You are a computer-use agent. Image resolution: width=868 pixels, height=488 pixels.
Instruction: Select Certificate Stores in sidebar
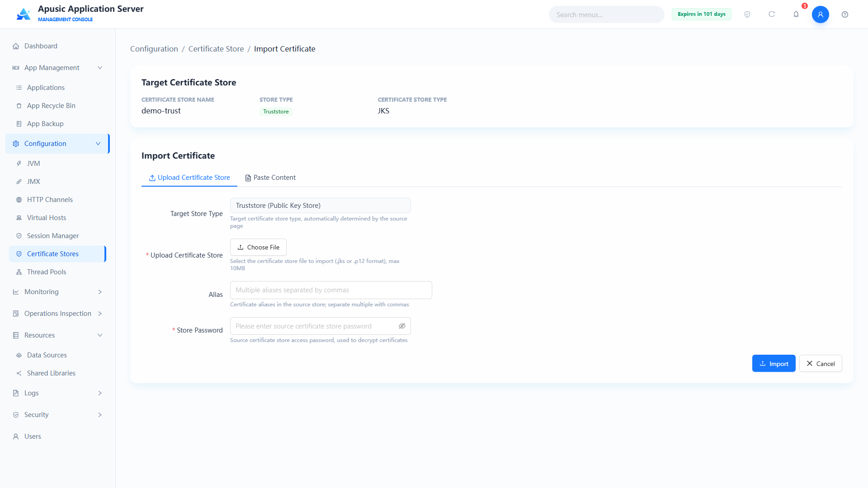tap(58, 254)
